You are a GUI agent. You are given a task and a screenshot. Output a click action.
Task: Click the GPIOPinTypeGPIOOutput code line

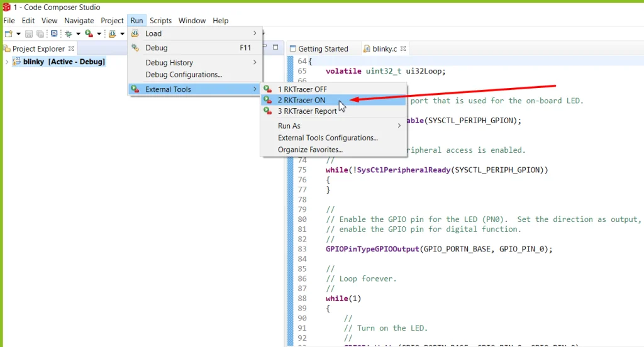click(x=439, y=250)
